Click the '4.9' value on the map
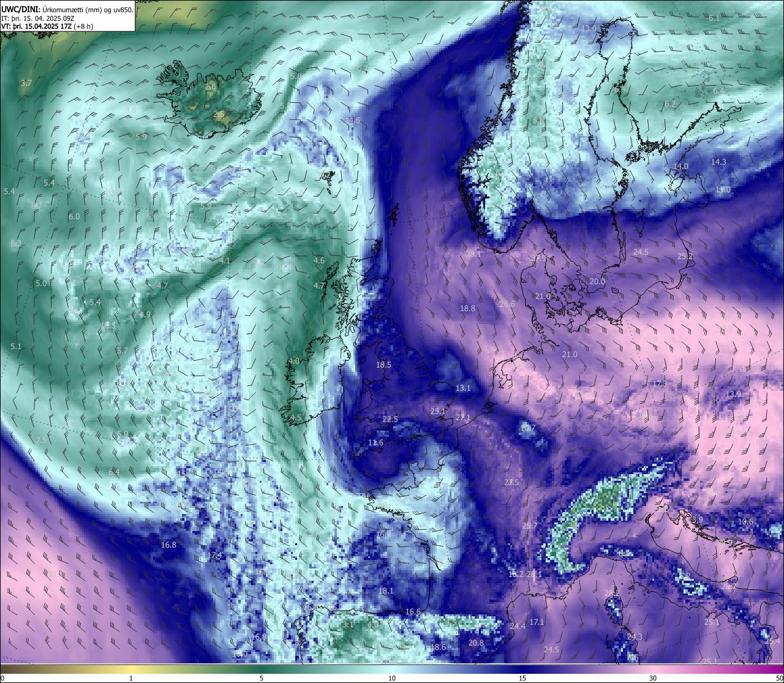784x683 pixels. pos(145,315)
